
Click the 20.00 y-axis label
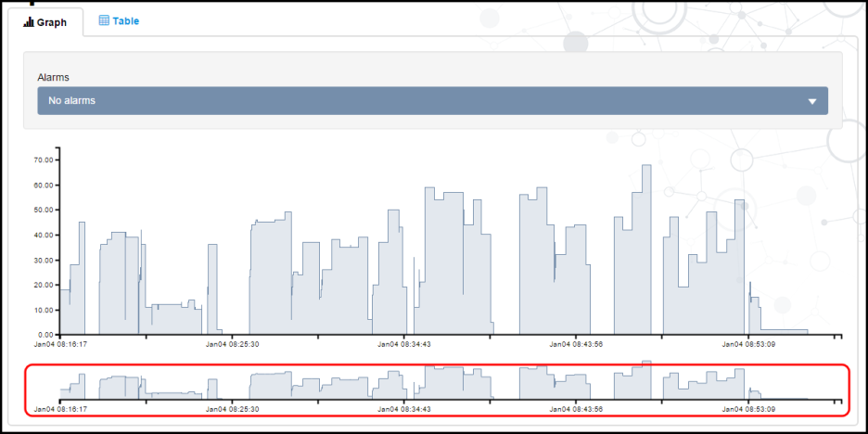44,285
